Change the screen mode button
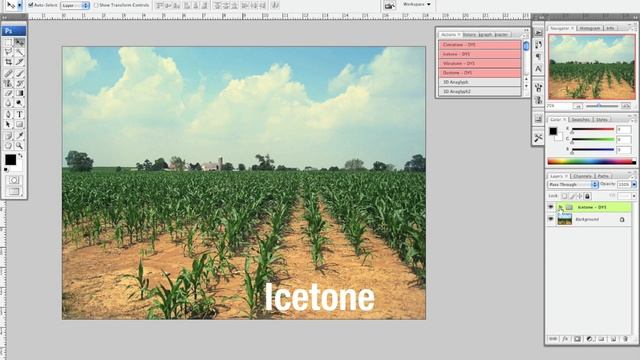Viewport: 640px width, 360px height. [x=14, y=191]
